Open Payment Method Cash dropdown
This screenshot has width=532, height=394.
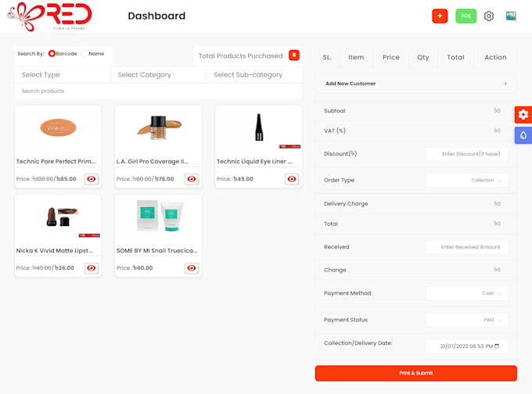point(467,293)
